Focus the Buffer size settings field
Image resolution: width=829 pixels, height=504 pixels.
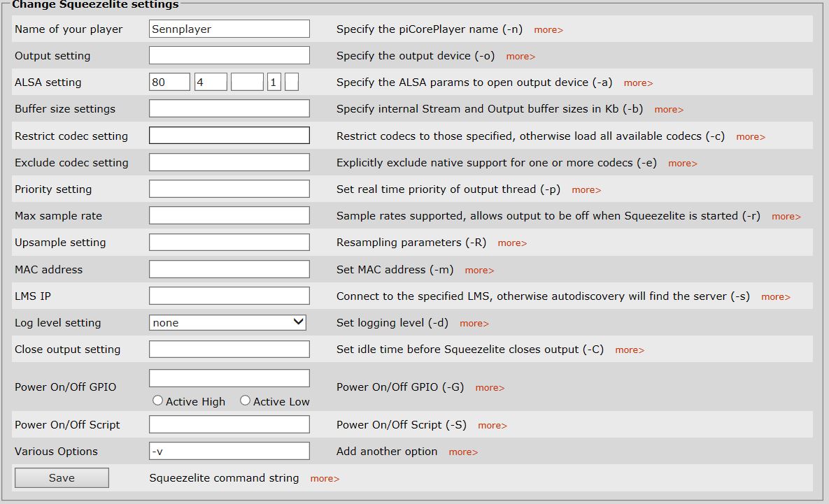[x=229, y=108]
